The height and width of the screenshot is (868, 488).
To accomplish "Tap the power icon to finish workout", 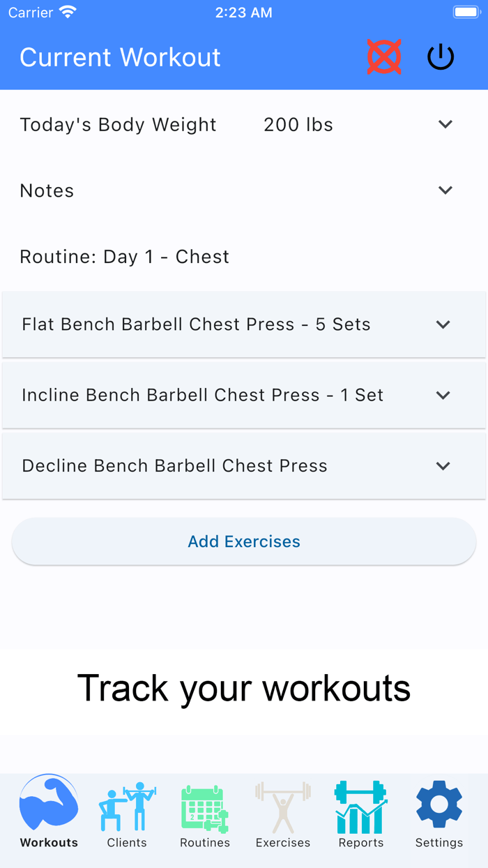I will tap(440, 57).
